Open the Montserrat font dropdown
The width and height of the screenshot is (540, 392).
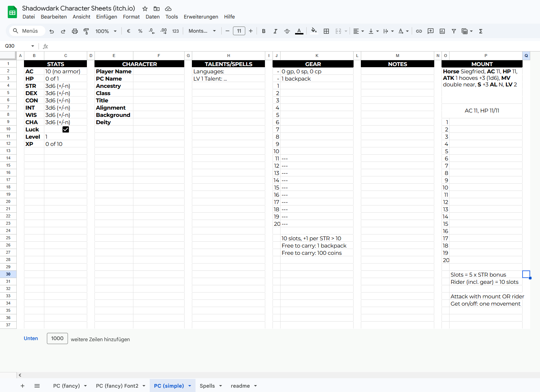click(x=202, y=31)
